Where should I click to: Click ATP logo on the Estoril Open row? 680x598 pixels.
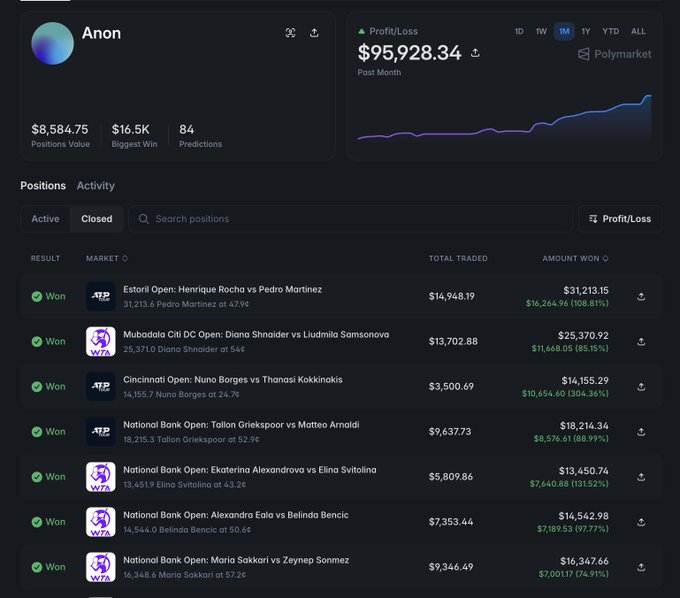point(101,296)
